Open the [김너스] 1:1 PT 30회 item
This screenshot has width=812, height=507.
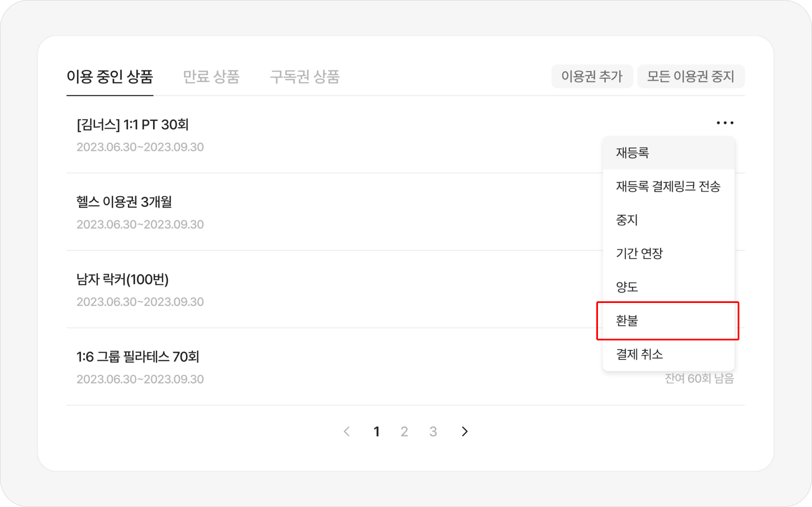(132, 125)
